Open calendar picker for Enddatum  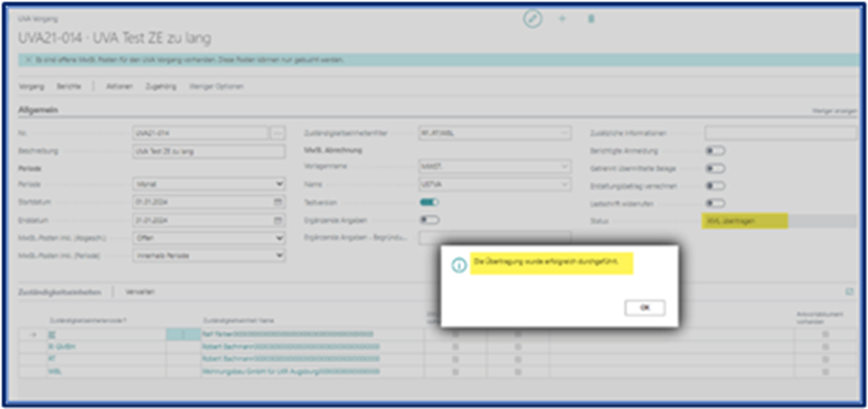point(278,220)
